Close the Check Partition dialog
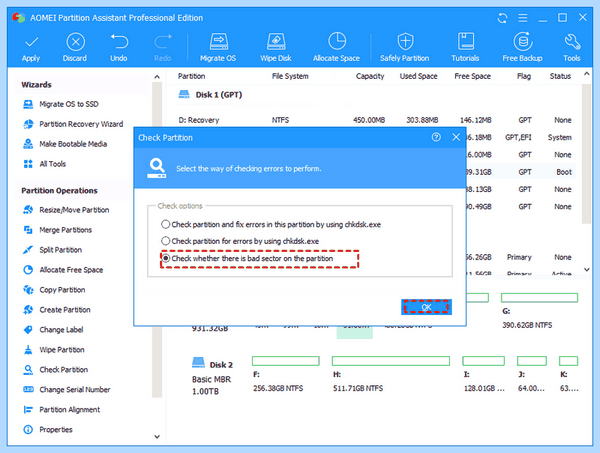The width and height of the screenshot is (600, 453). pyautogui.click(x=456, y=137)
